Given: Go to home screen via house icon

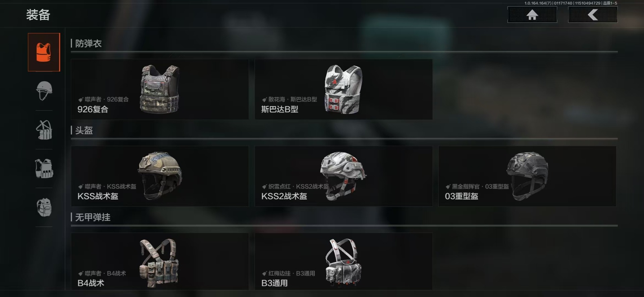Looking at the screenshot, I should (x=532, y=15).
